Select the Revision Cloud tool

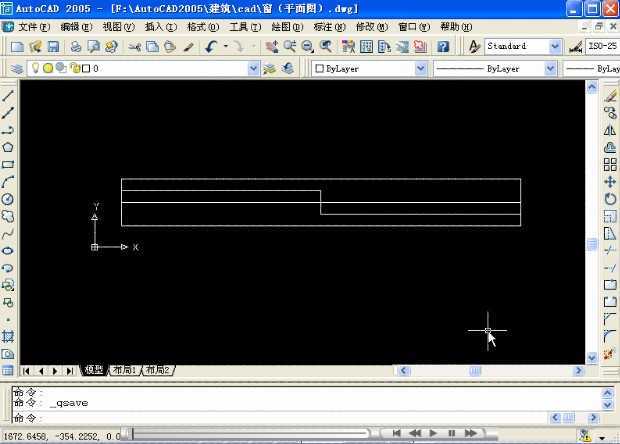(8, 216)
